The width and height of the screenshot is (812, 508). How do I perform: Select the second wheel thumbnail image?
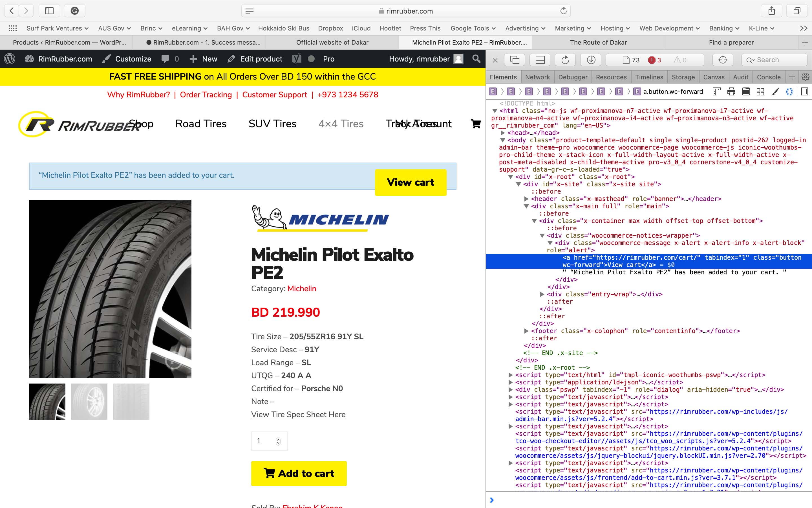coord(89,402)
